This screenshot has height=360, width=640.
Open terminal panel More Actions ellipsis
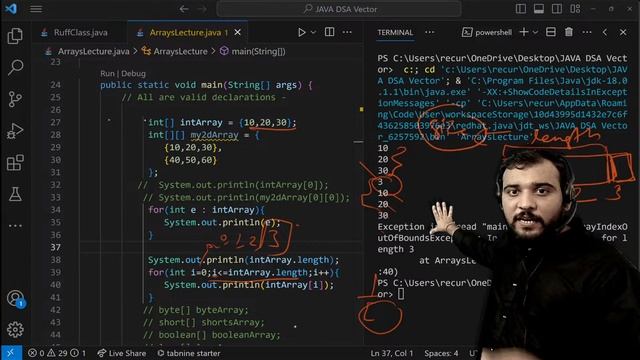pyautogui.click(x=587, y=32)
